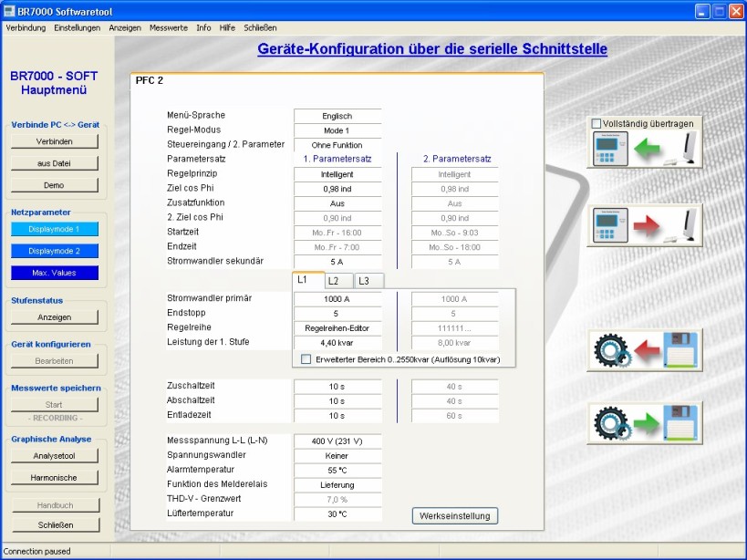Show Max. Values
The width and height of the screenshot is (747, 560).
55,273
